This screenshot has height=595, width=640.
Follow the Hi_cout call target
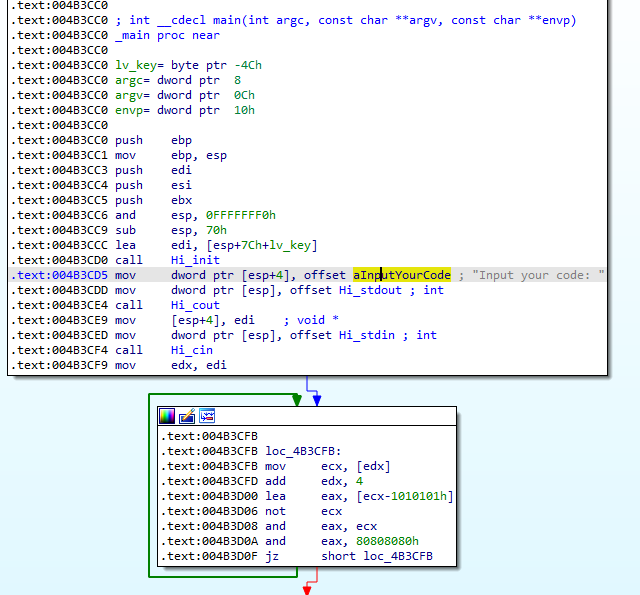tap(195, 305)
